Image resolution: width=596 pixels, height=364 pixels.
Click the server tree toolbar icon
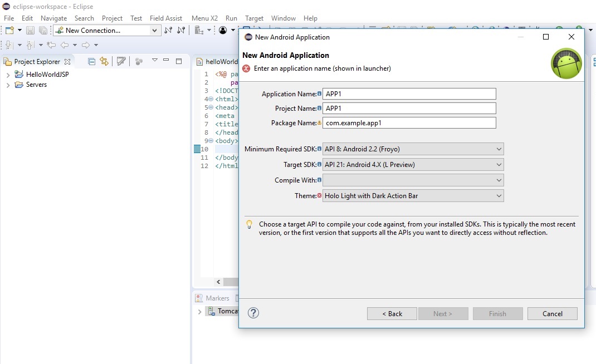(198, 31)
